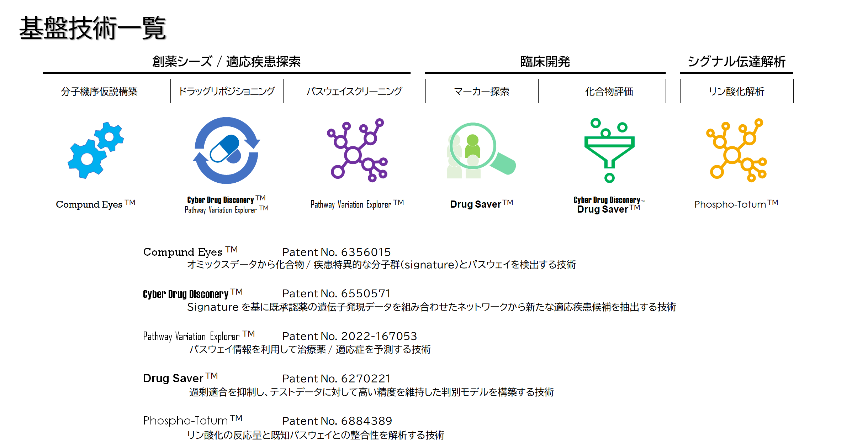Click the マーカー探索 box
Image resolution: width=868 pixels, height=448 pixels.
pyautogui.click(x=481, y=91)
